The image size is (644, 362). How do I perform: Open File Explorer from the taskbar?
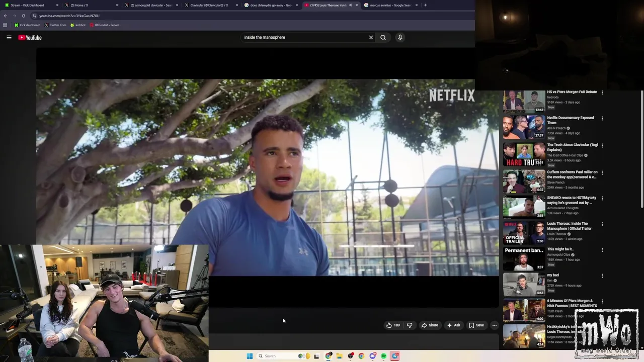coord(340,356)
